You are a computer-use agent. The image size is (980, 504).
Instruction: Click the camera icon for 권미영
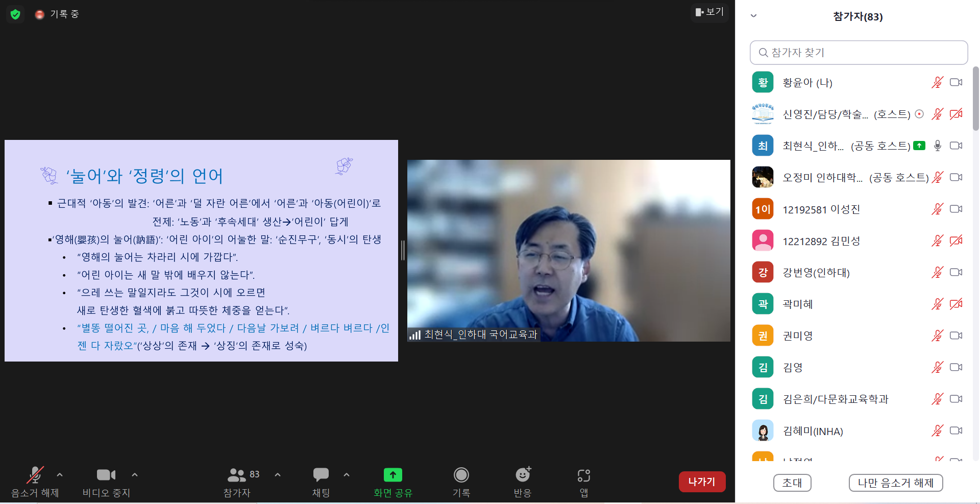(x=956, y=335)
